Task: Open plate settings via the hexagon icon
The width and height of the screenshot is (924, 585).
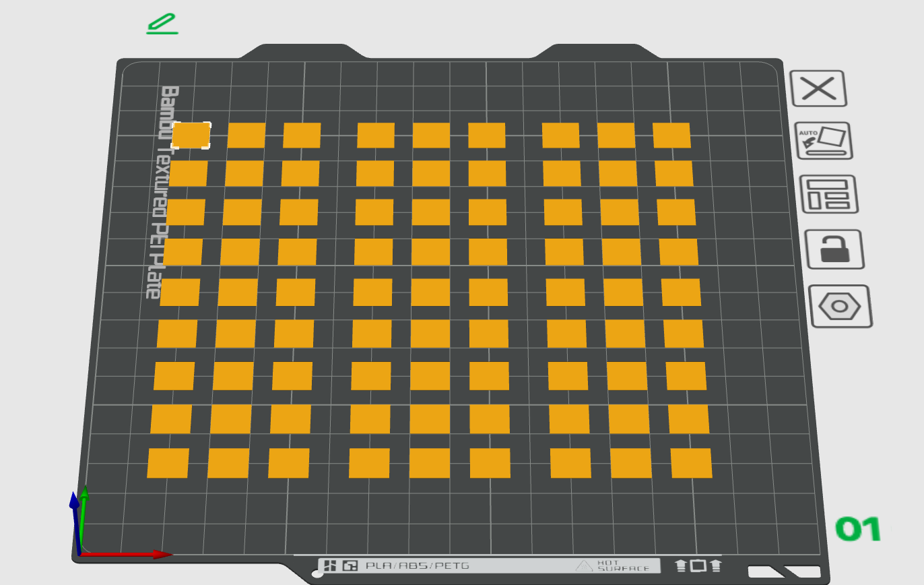Action: [x=840, y=307]
